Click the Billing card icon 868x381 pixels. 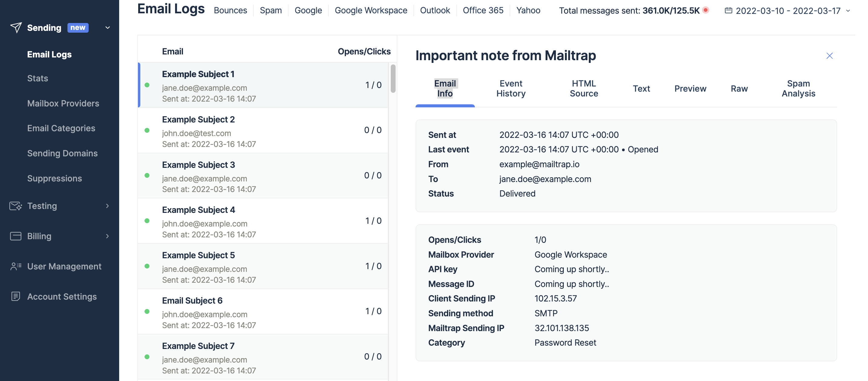pos(15,236)
